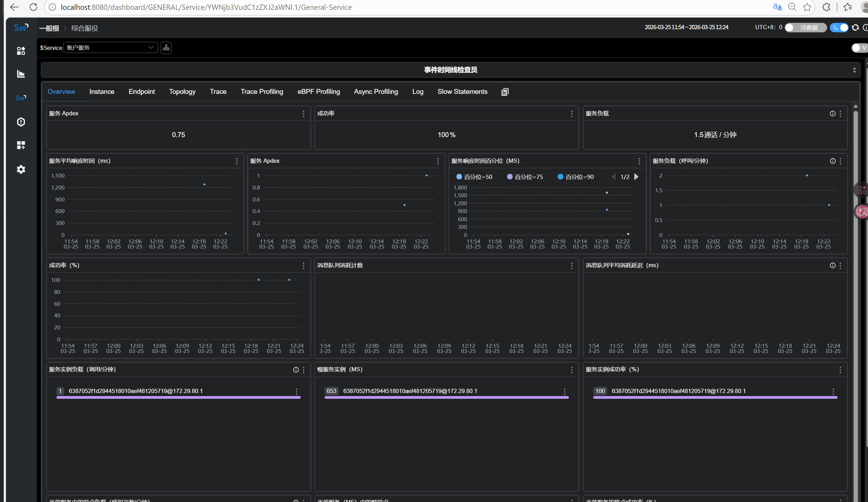
Task: Click the time range display in header
Action: [686, 27]
